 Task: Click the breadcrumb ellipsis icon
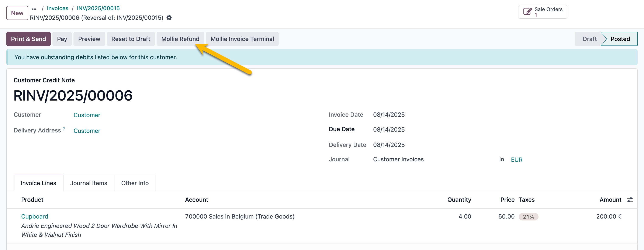(x=34, y=9)
